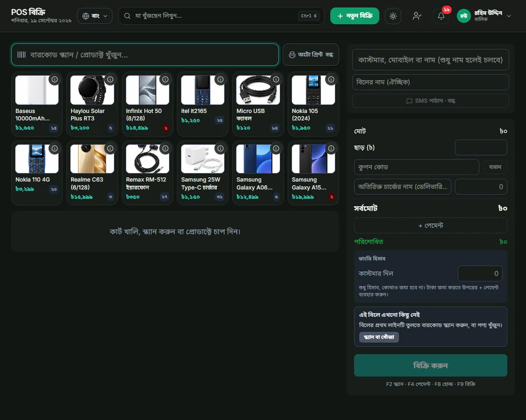Click বিক্রি করুন sell button
This screenshot has width=526, height=420.
tap(430, 365)
